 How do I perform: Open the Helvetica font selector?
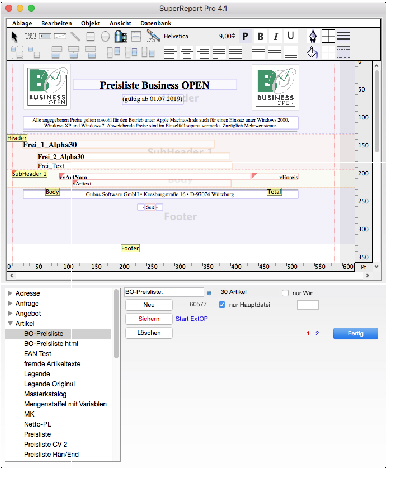pos(176,36)
